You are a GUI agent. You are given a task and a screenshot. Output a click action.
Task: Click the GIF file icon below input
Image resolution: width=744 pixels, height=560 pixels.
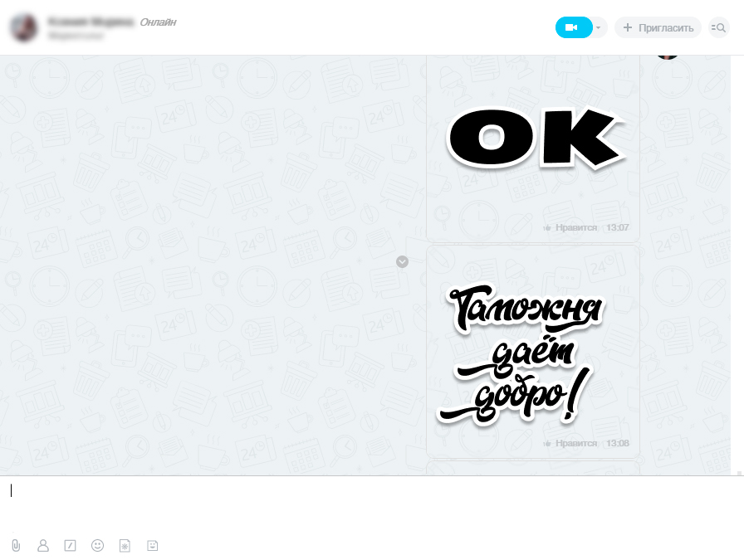pyautogui.click(x=125, y=546)
